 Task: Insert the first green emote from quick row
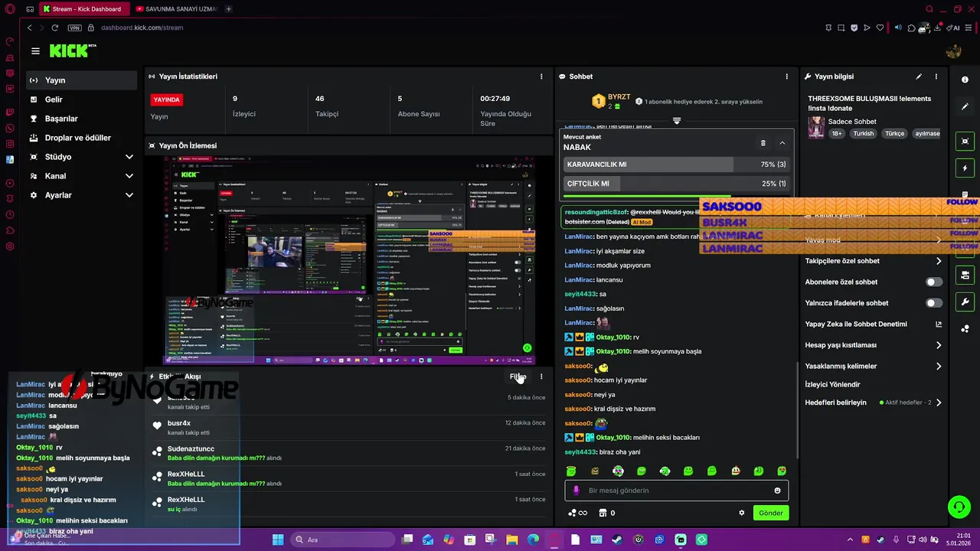tap(571, 471)
